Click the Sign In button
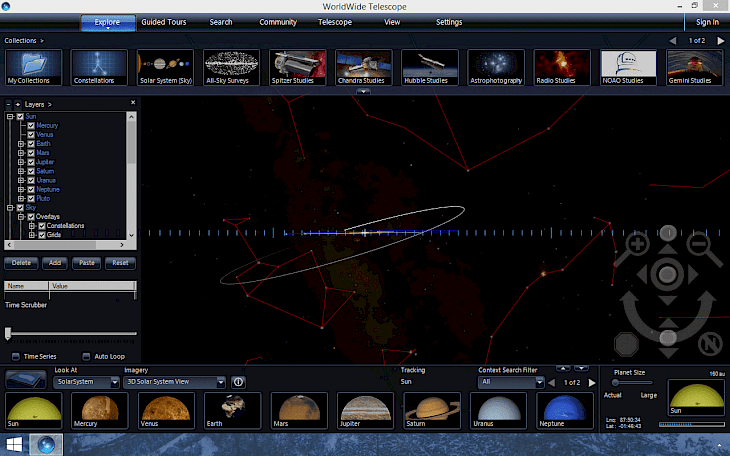730x456 pixels. point(707,22)
